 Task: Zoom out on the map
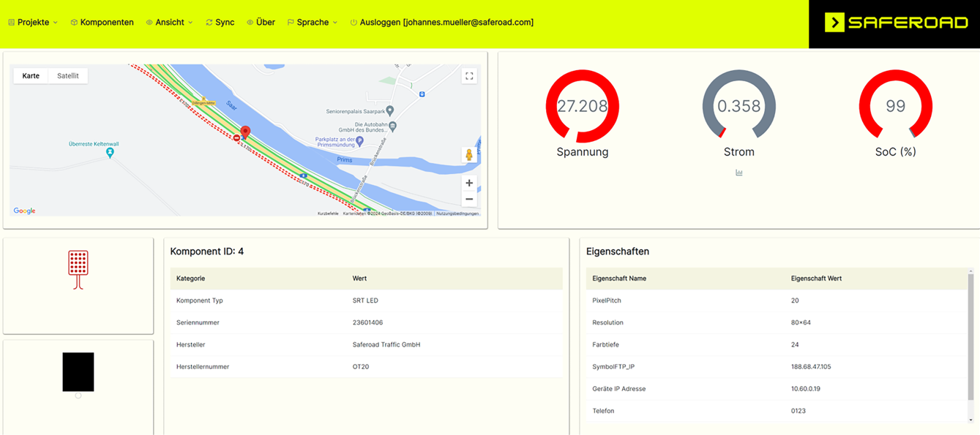point(469,200)
